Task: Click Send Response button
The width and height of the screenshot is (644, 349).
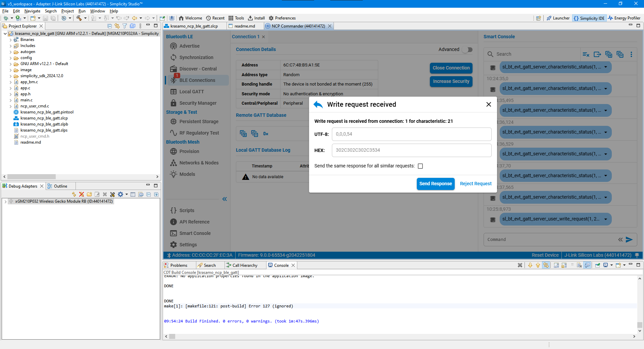Action: pyautogui.click(x=436, y=184)
